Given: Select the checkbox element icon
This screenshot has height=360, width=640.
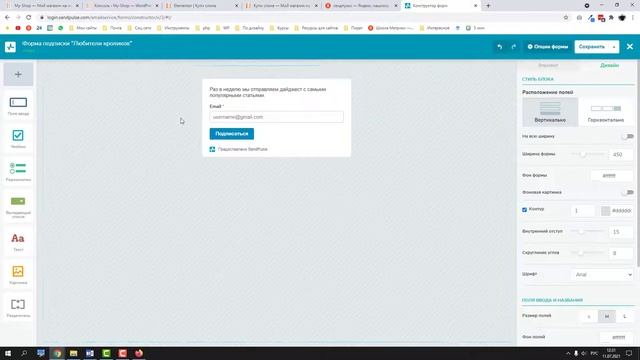Looking at the screenshot, I should click(x=18, y=135).
